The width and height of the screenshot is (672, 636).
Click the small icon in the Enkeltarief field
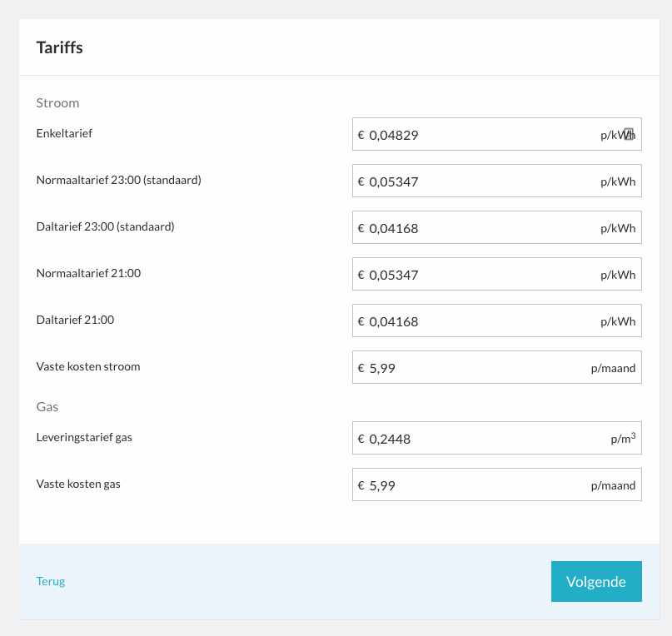point(629,134)
